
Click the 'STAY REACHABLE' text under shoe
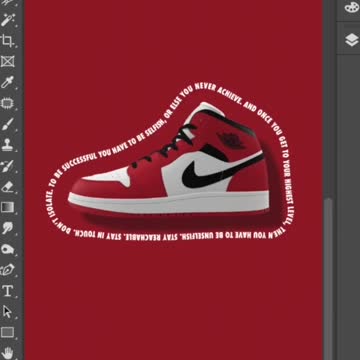pyautogui.click(x=151, y=237)
